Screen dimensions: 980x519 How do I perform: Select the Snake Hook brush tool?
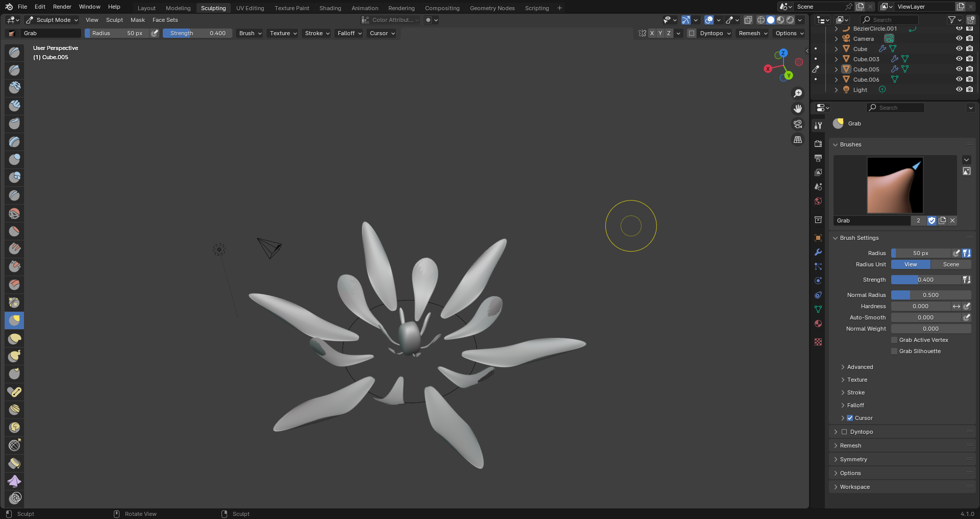(x=14, y=356)
